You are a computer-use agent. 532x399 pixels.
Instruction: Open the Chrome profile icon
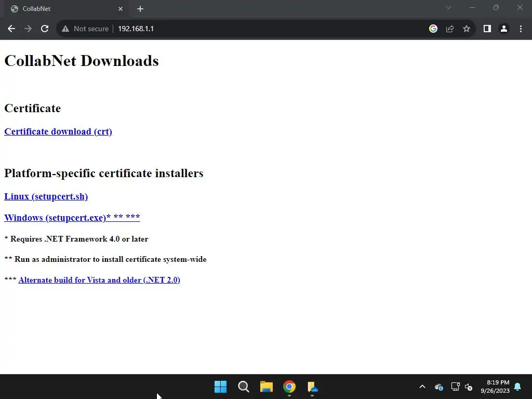pyautogui.click(x=504, y=29)
